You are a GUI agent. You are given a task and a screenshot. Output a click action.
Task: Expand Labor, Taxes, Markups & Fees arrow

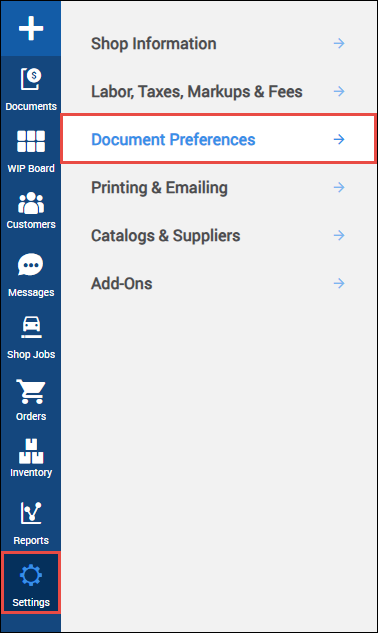[x=339, y=91]
